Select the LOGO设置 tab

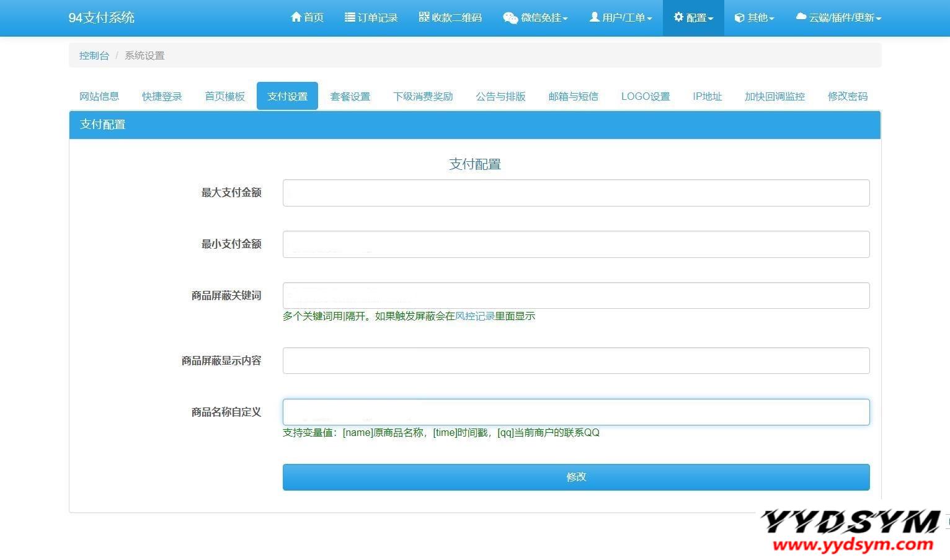645,96
